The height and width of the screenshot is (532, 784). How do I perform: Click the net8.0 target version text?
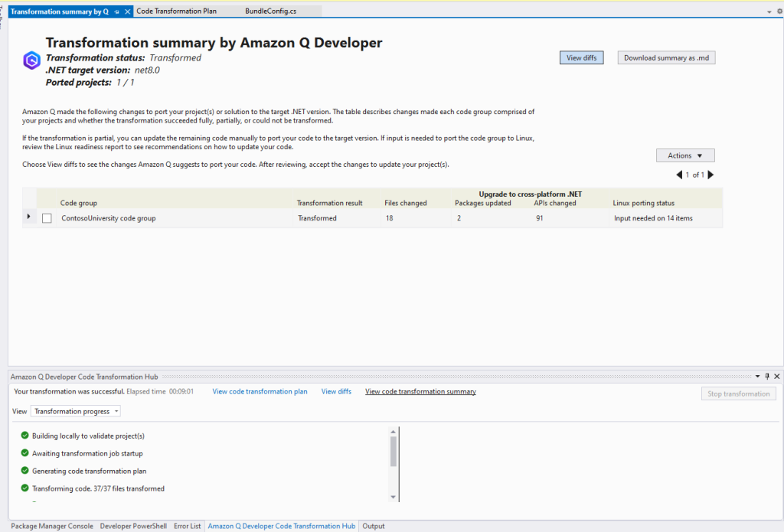pos(147,70)
